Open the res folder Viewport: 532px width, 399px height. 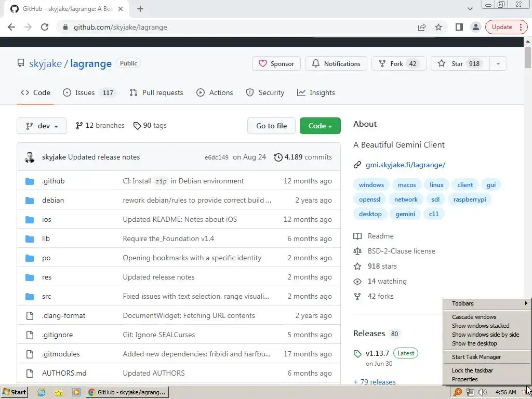coord(46,277)
